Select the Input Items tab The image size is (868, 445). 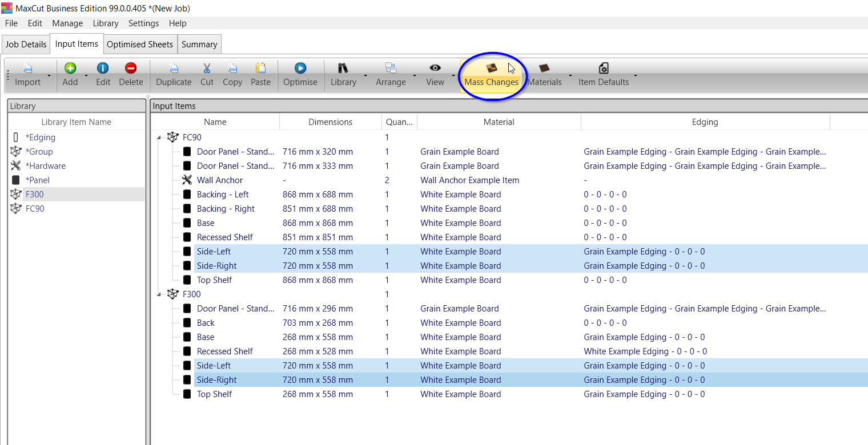click(x=77, y=44)
